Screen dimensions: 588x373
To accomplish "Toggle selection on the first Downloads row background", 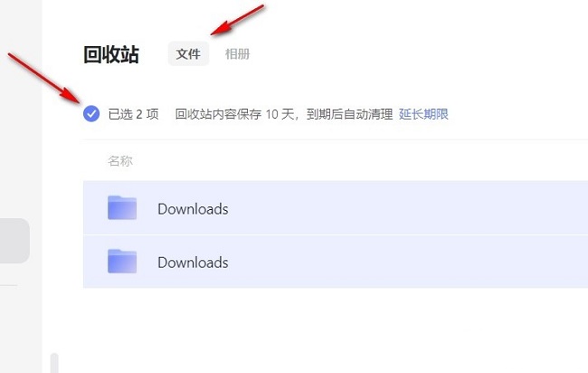I will pos(336,207).
